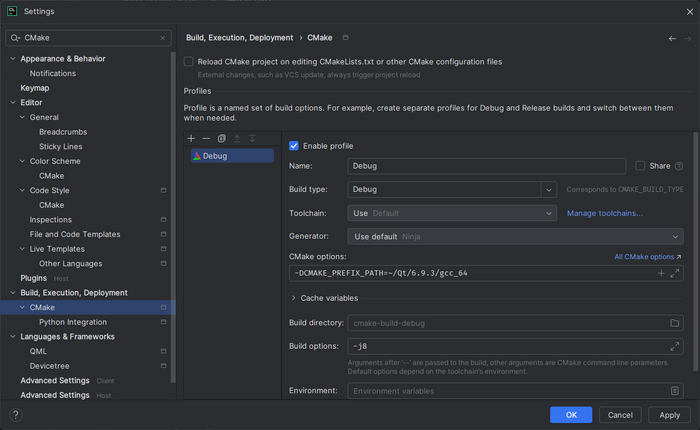Click in the settings search box
This screenshot has width=700, height=430.
click(89, 38)
